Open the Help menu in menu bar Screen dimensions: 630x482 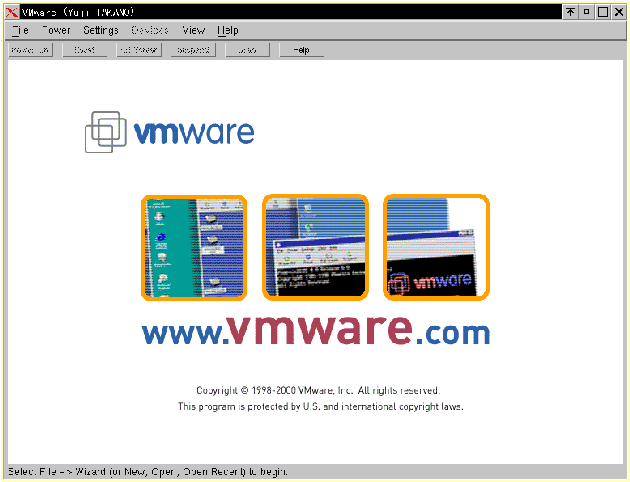[228, 31]
